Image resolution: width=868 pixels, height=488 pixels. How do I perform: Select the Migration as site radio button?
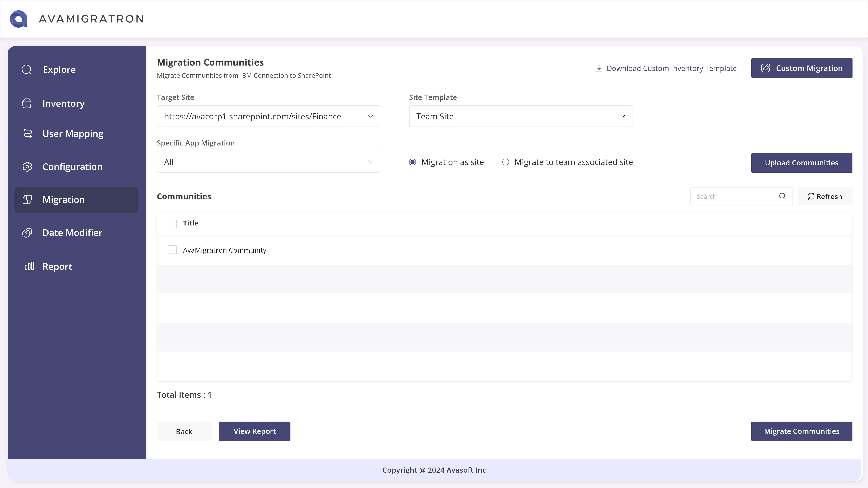[x=412, y=162]
